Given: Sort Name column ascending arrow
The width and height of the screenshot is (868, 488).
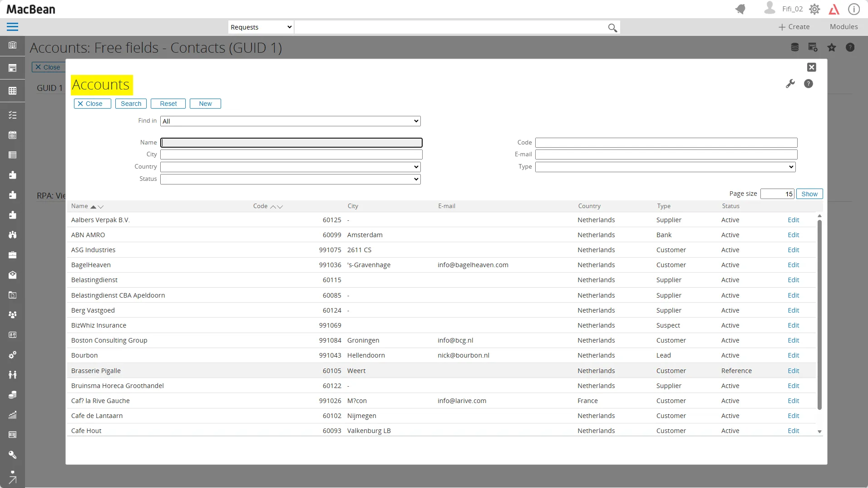Looking at the screenshot, I should 93,207.
